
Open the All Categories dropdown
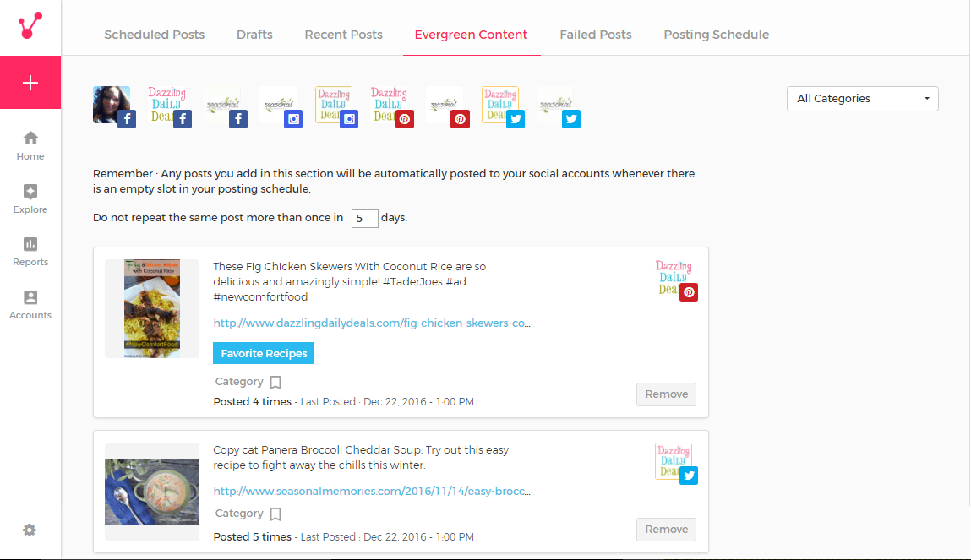click(862, 98)
